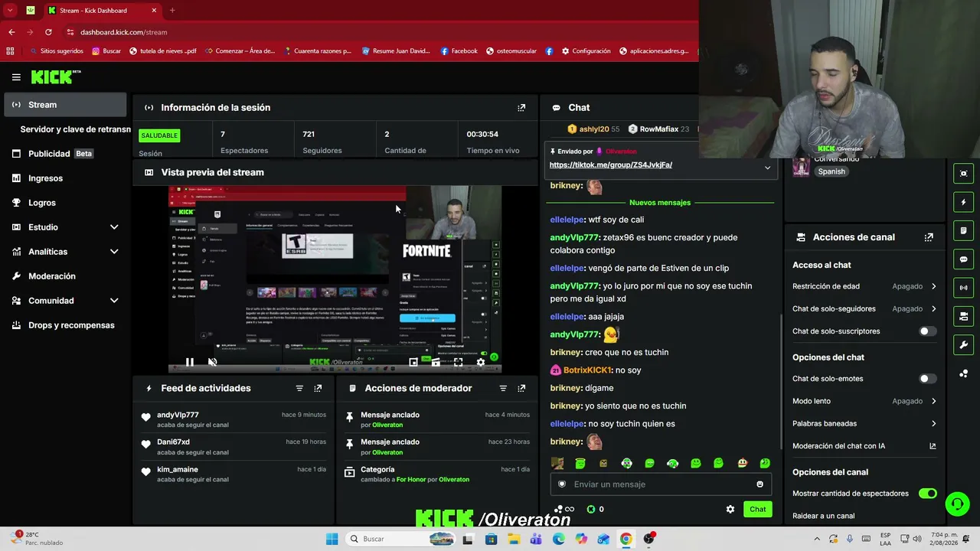Open Chat de solo-seguidores options

point(864,309)
